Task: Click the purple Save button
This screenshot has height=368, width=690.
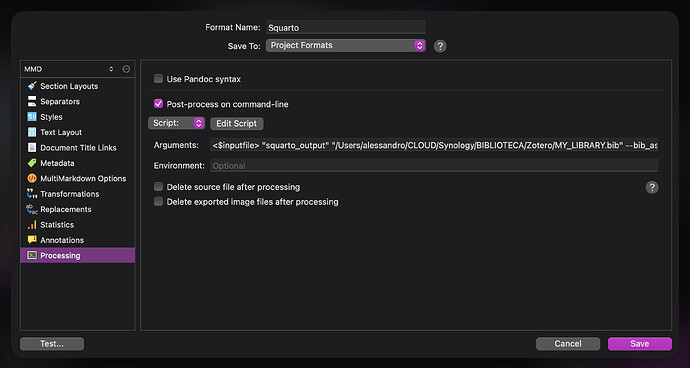Action: (x=640, y=344)
